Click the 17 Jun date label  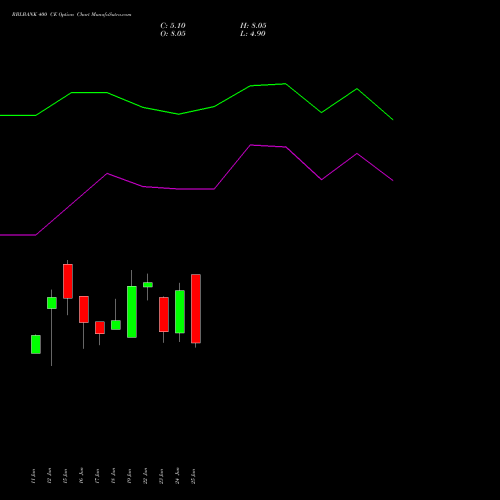pos(97,476)
